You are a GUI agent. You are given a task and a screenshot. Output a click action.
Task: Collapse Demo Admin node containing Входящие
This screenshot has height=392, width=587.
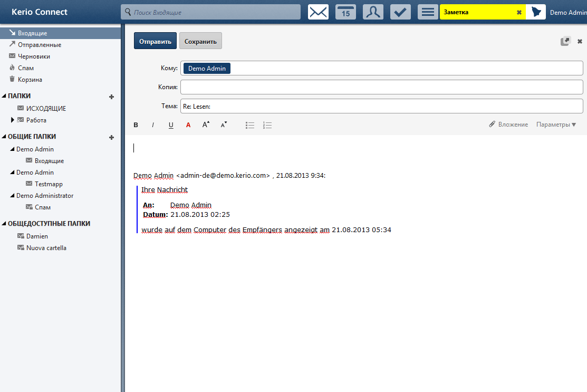pyautogui.click(x=12, y=149)
